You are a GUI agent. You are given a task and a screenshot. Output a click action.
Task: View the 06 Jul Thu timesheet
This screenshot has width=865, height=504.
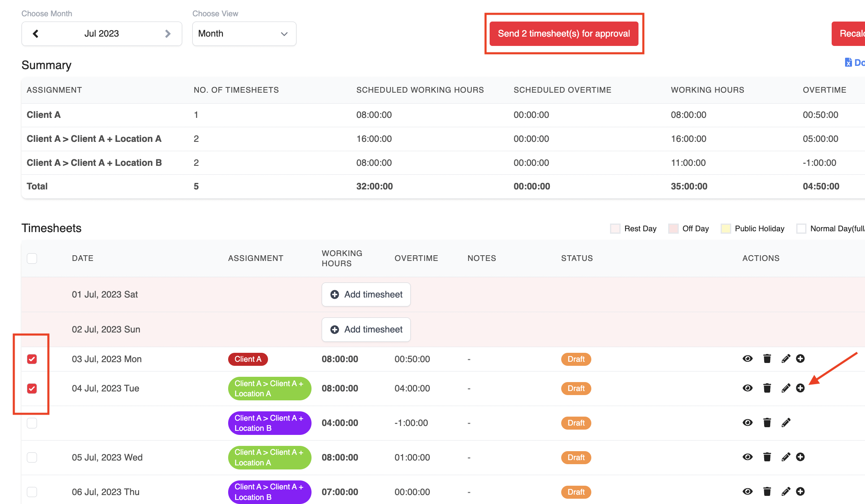[747, 492]
